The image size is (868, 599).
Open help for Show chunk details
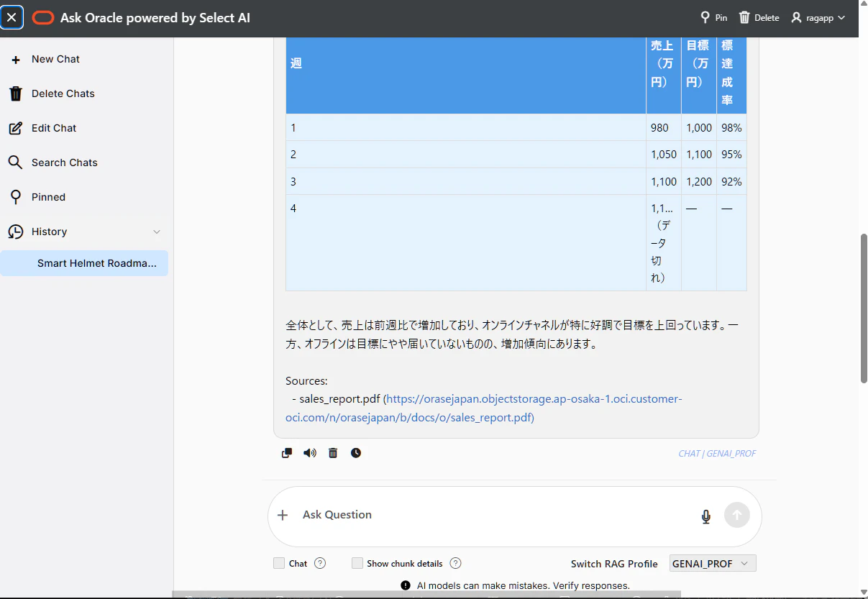click(x=455, y=564)
